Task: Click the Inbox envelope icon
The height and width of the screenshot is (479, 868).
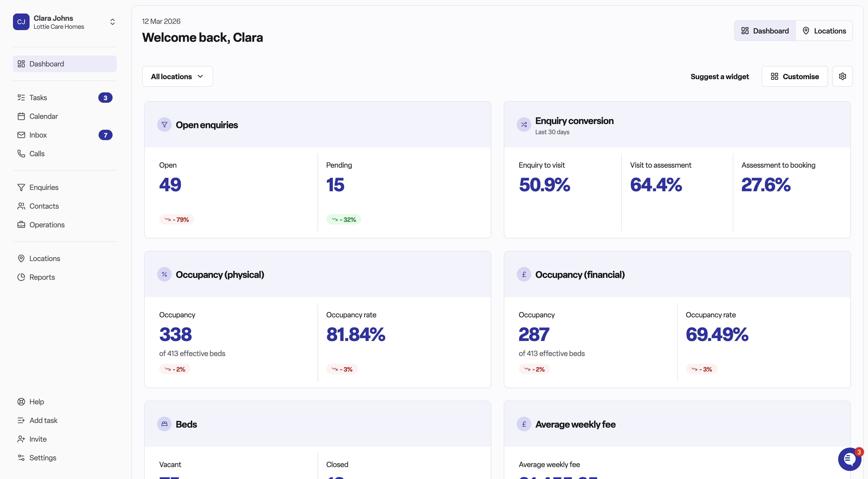Action: 21,135
